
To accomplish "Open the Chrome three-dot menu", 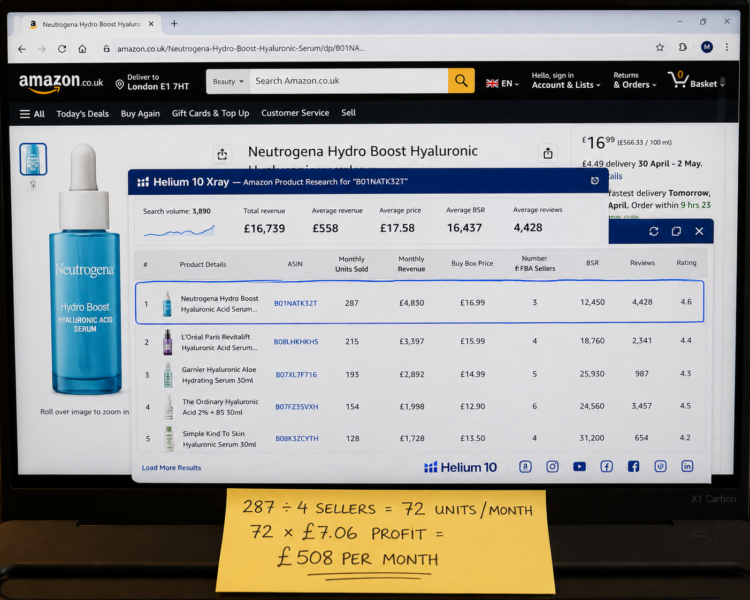I will (727, 47).
